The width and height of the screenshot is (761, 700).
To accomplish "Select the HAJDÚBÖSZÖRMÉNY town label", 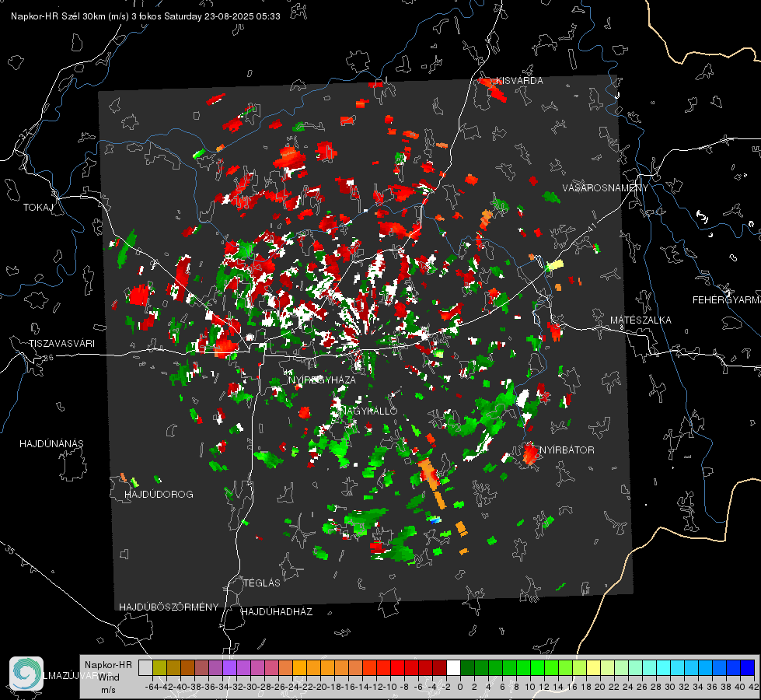I will (169, 607).
